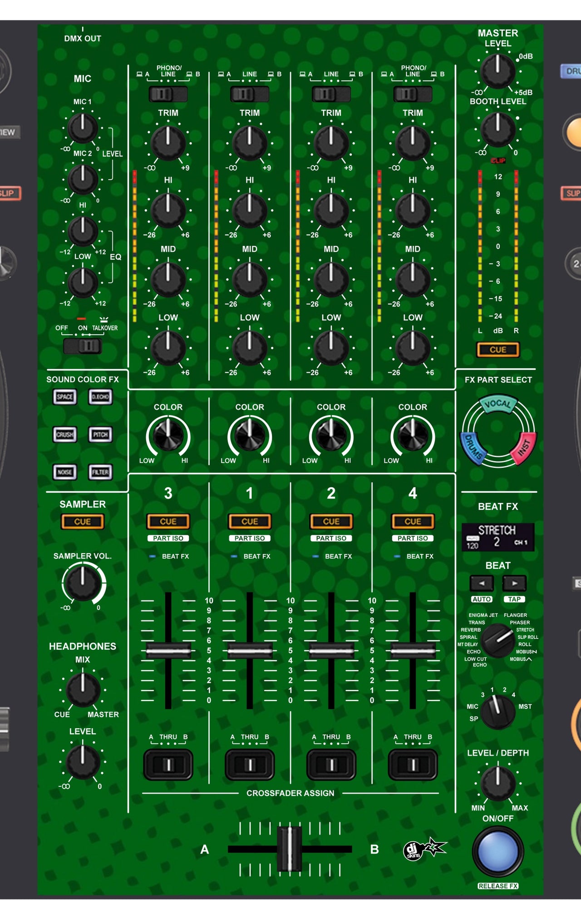581x924 pixels.
Task: Click the Beat FX STRETCH display screen
Action: click(498, 537)
